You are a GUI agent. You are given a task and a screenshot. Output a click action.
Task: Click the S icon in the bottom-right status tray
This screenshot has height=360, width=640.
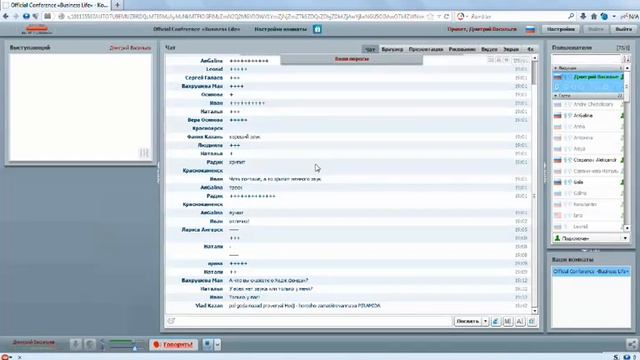(616, 357)
